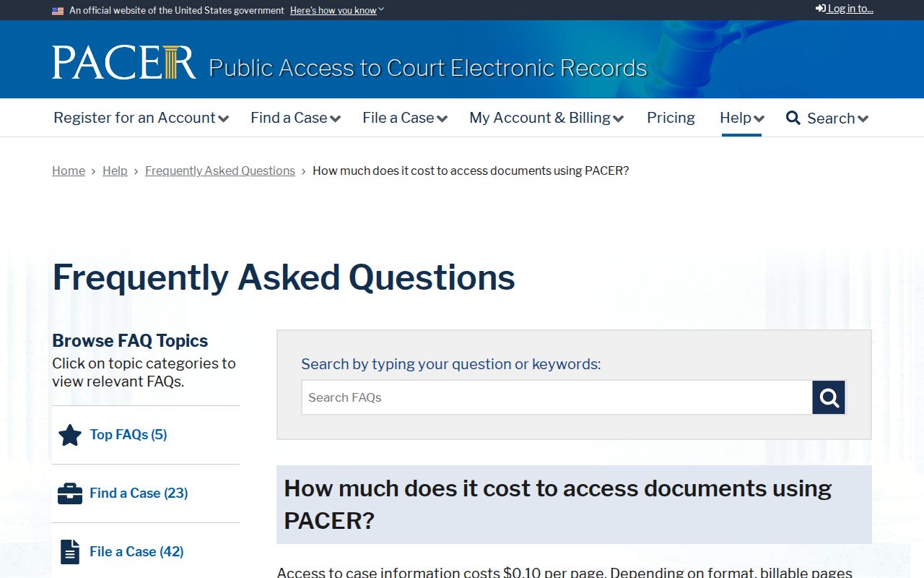Viewport: 924px width, 578px height.
Task: Click the document icon beside File a Case
Action: (x=70, y=552)
